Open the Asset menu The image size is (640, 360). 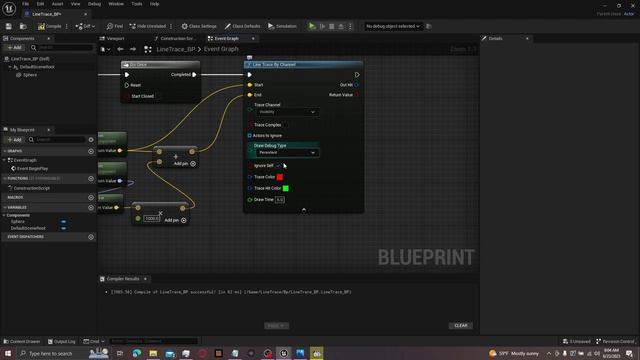pyautogui.click(x=57, y=4)
